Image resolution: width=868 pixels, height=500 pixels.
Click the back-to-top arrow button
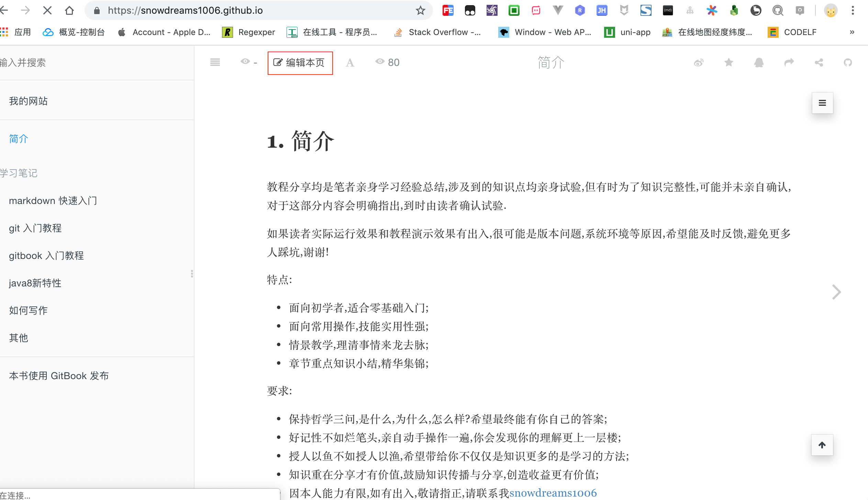tap(822, 445)
